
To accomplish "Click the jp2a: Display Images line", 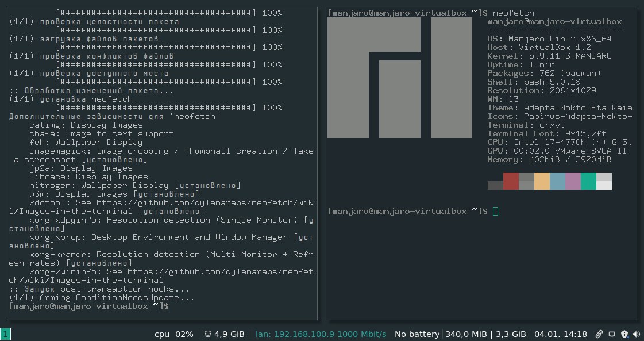I will (x=81, y=168).
